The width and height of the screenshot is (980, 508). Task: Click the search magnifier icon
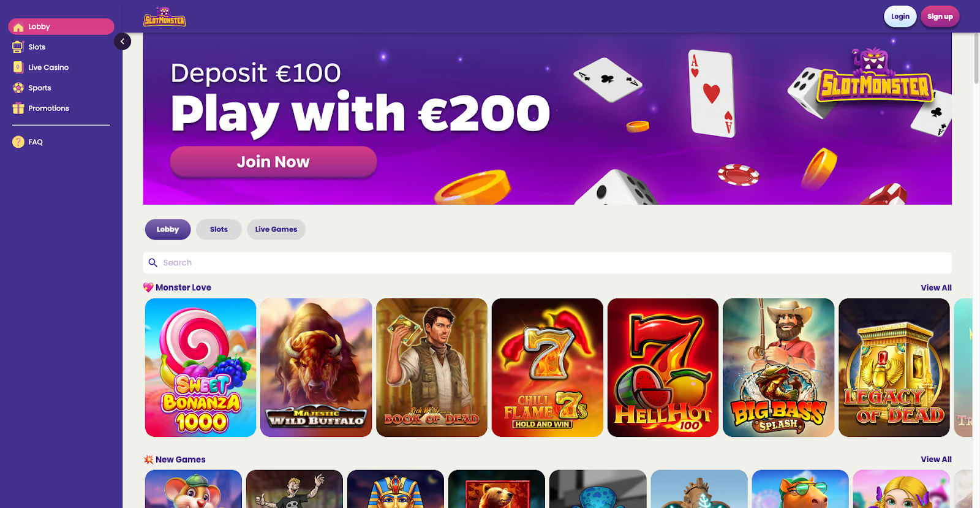click(x=153, y=263)
